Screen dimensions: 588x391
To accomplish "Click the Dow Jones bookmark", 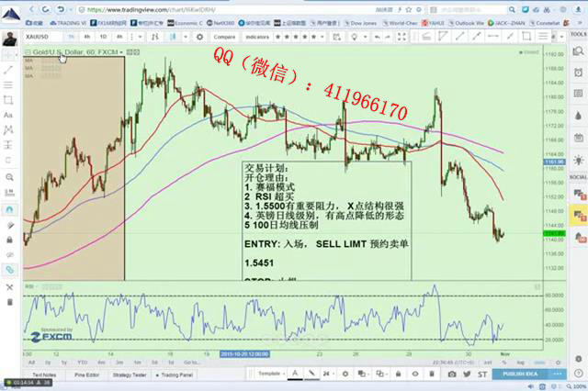I will (360, 23).
